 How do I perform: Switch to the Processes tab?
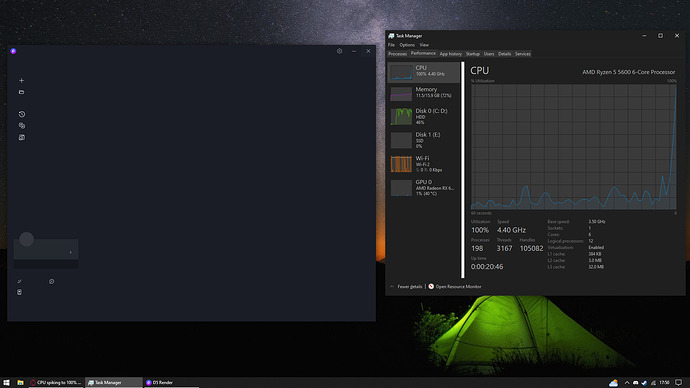[397, 54]
